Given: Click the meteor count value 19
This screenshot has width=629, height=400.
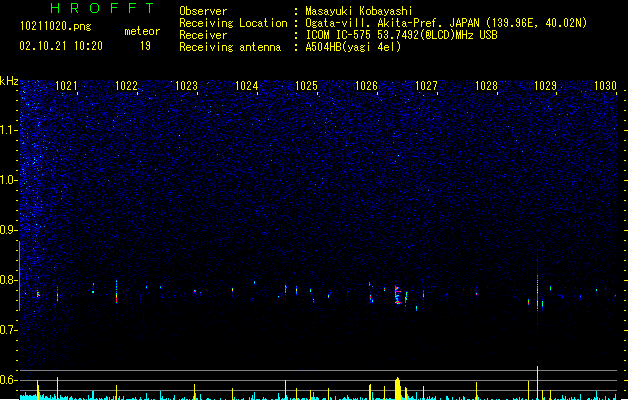Looking at the screenshot, I should (145, 46).
